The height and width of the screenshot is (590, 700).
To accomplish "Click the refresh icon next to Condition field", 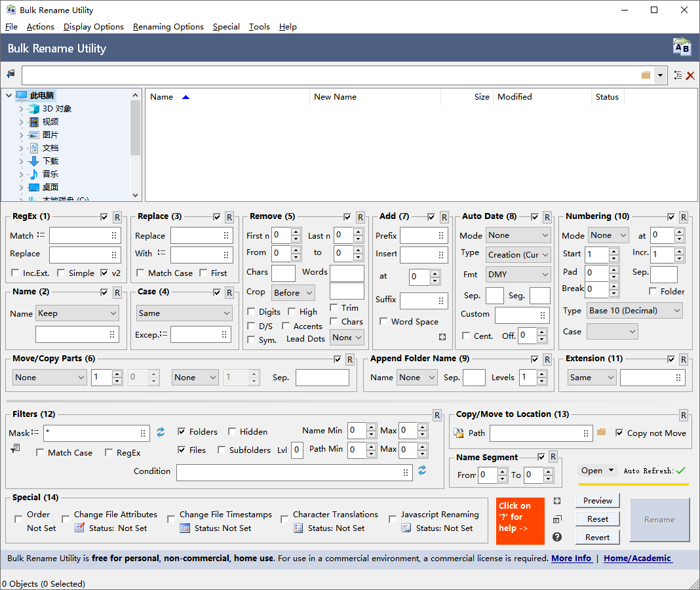I will [422, 470].
